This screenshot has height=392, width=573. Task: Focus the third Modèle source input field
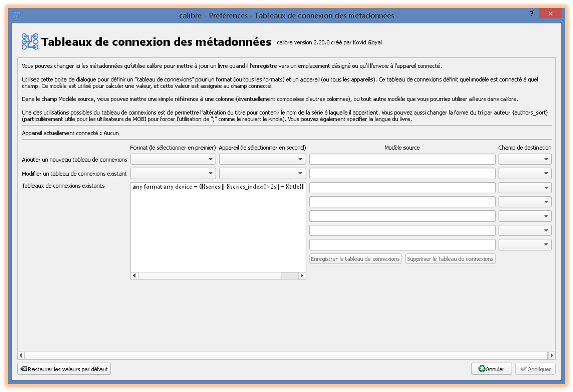(x=402, y=188)
